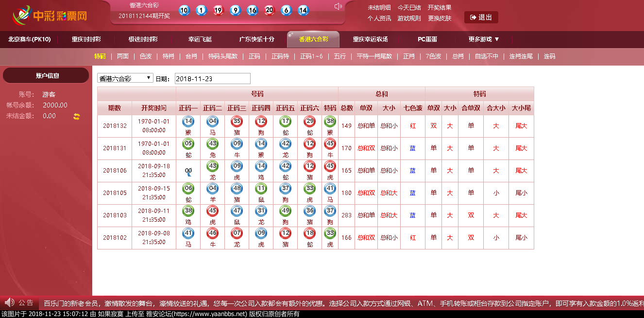644x318 pixels.
Task: Click ball 14 in row 2018132 正码一
Action: (x=188, y=122)
